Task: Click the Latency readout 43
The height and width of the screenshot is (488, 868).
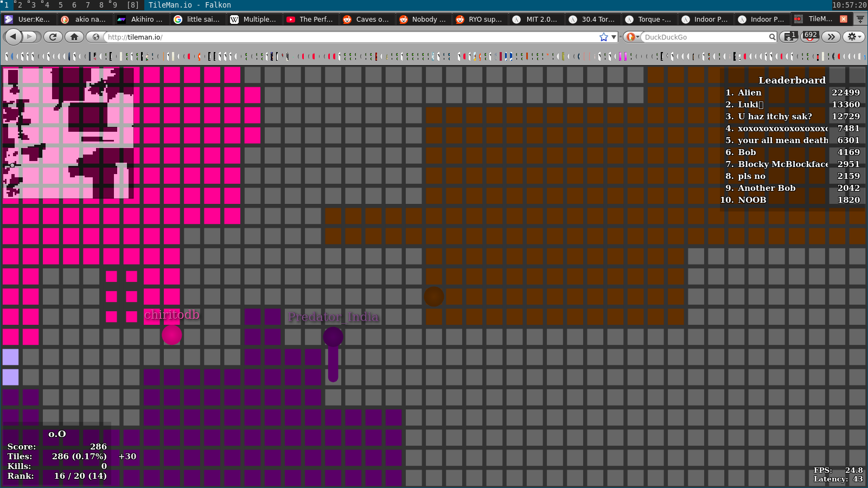Action: pos(858,479)
